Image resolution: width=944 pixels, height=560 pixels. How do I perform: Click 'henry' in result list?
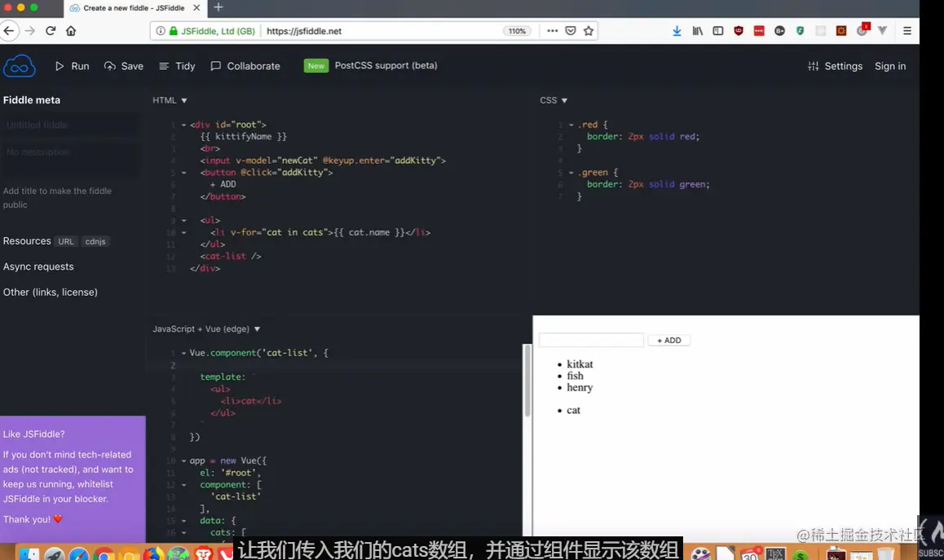tap(580, 387)
